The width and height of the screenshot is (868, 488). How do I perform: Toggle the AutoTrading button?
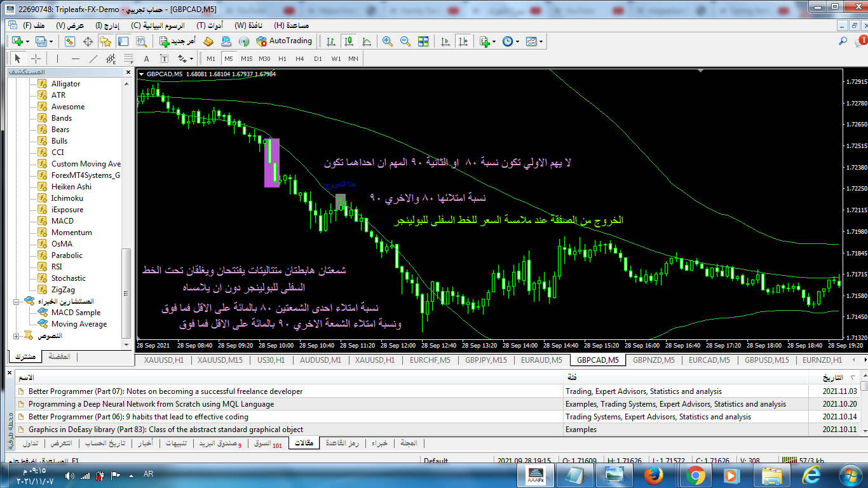(284, 41)
